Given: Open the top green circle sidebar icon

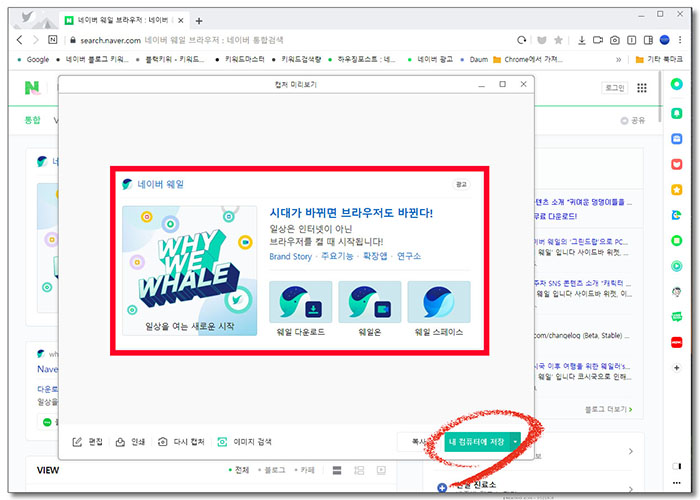Looking at the screenshot, I should coord(677,84).
